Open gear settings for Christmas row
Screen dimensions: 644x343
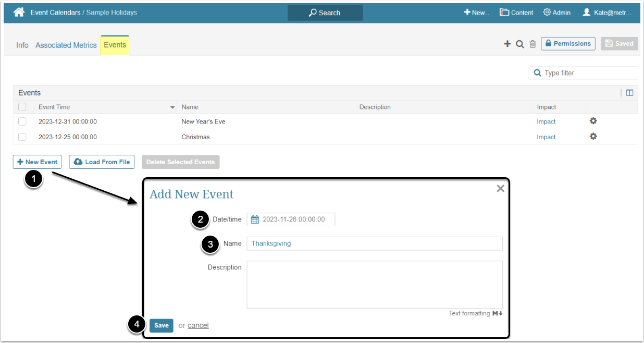593,137
